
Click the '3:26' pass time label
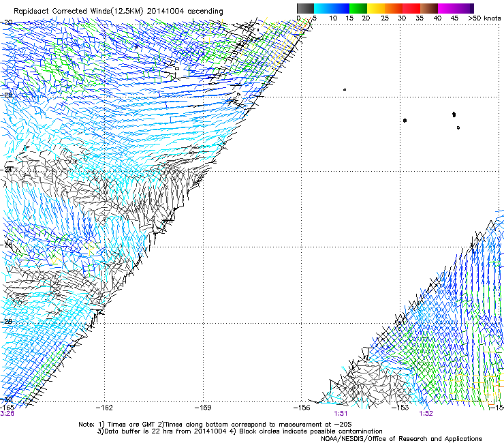[7, 414]
